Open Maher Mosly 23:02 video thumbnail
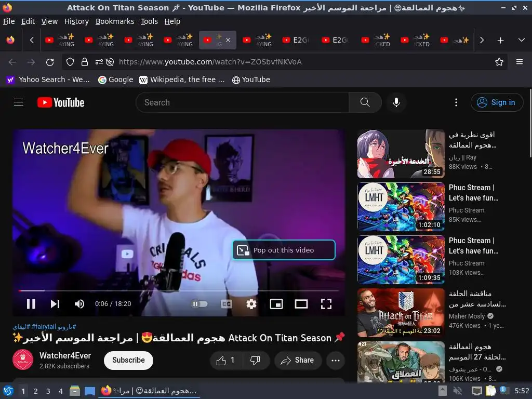The height and width of the screenshot is (399, 532). 401,312
